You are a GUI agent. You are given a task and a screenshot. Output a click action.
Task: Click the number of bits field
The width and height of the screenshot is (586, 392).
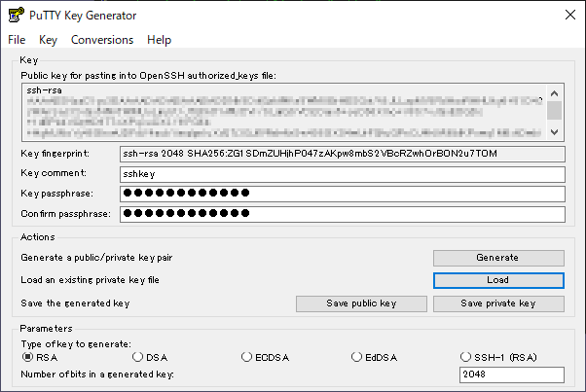pyautogui.click(x=512, y=374)
